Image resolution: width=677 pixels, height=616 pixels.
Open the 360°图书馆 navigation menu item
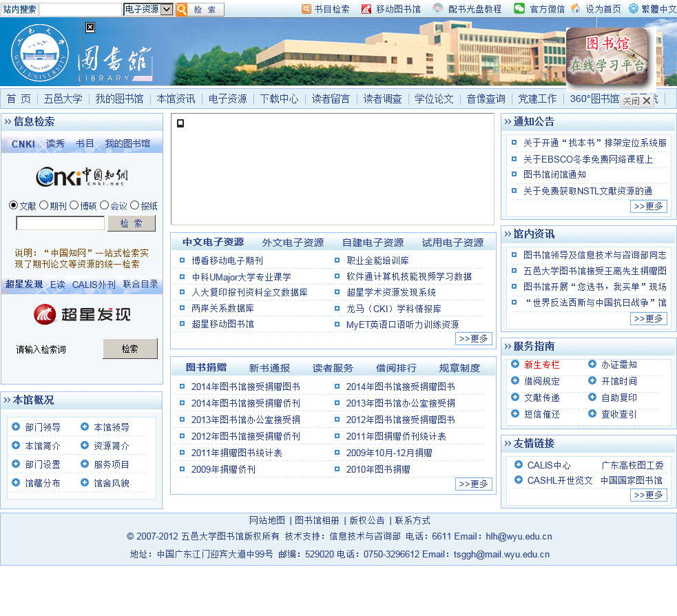pyautogui.click(x=594, y=99)
